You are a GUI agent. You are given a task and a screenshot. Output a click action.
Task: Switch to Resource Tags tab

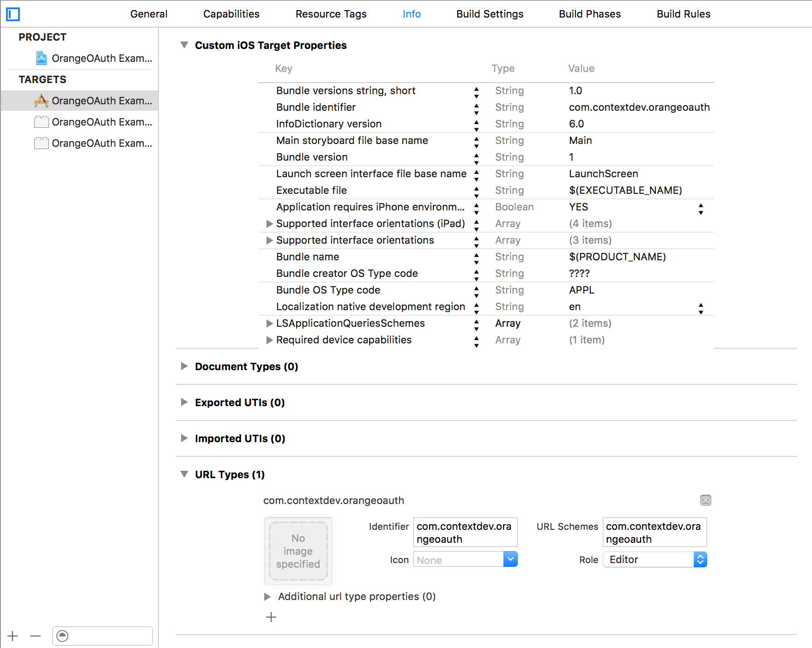(x=331, y=14)
